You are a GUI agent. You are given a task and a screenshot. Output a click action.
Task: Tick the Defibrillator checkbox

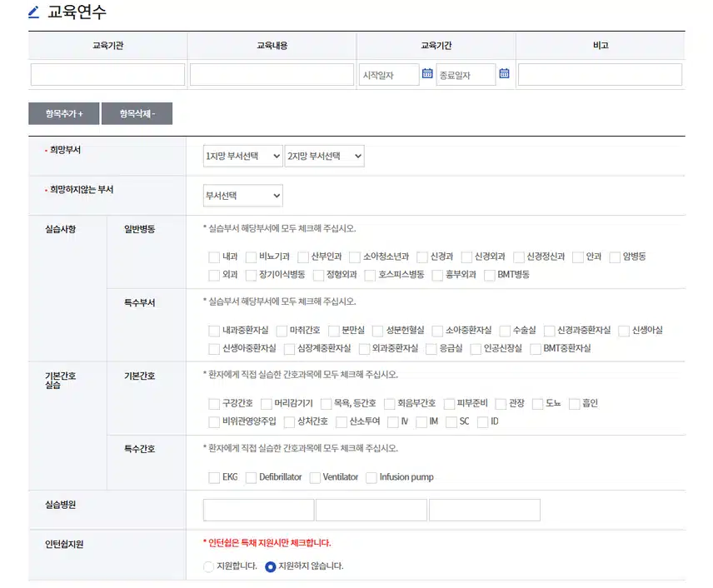pos(251,477)
